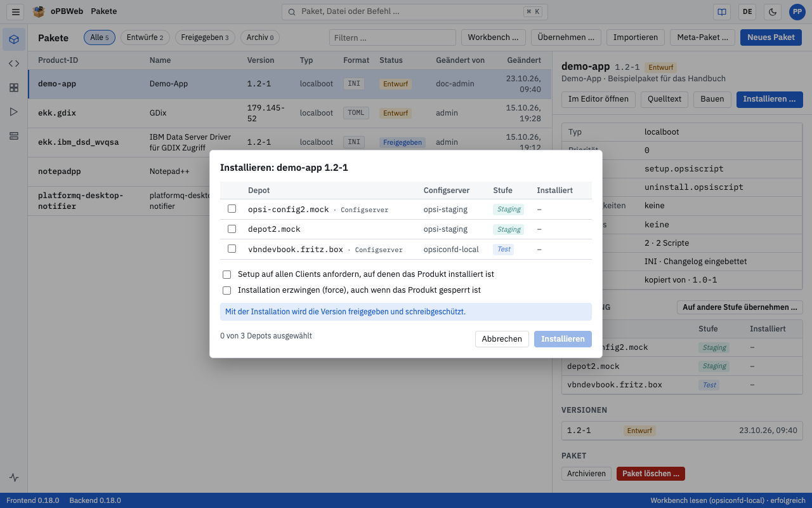Open Quelltext for demo-app
Screen dimensions: 812x508
click(664, 99)
